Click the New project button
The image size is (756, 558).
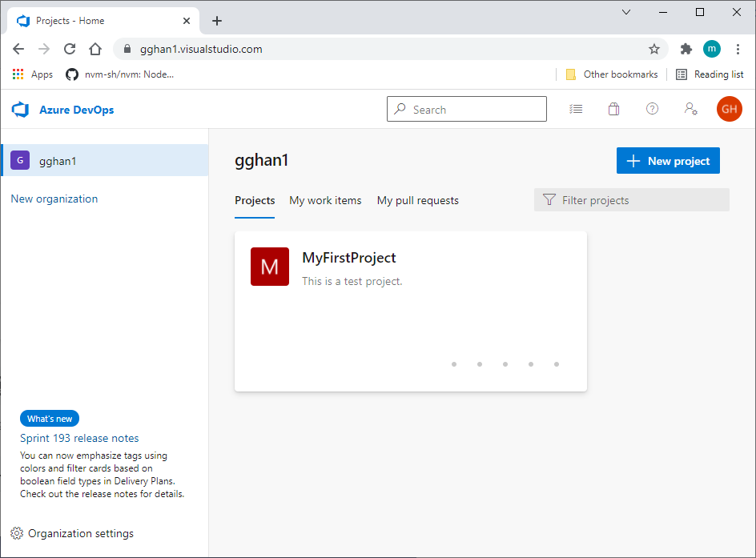[x=668, y=161]
